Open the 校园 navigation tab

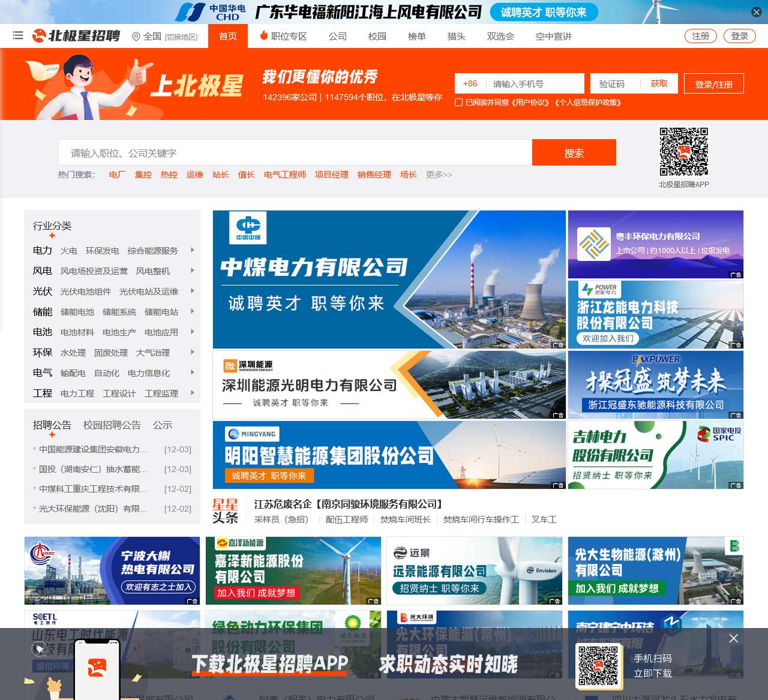point(377,37)
